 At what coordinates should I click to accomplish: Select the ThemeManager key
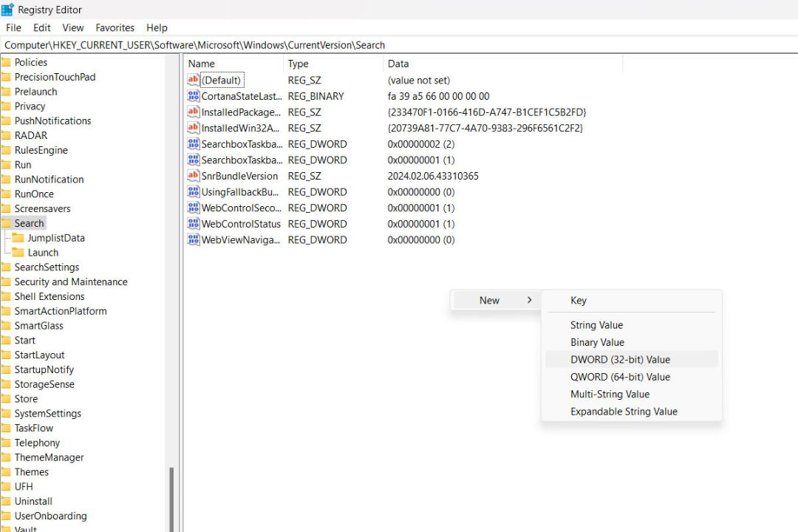pos(50,457)
